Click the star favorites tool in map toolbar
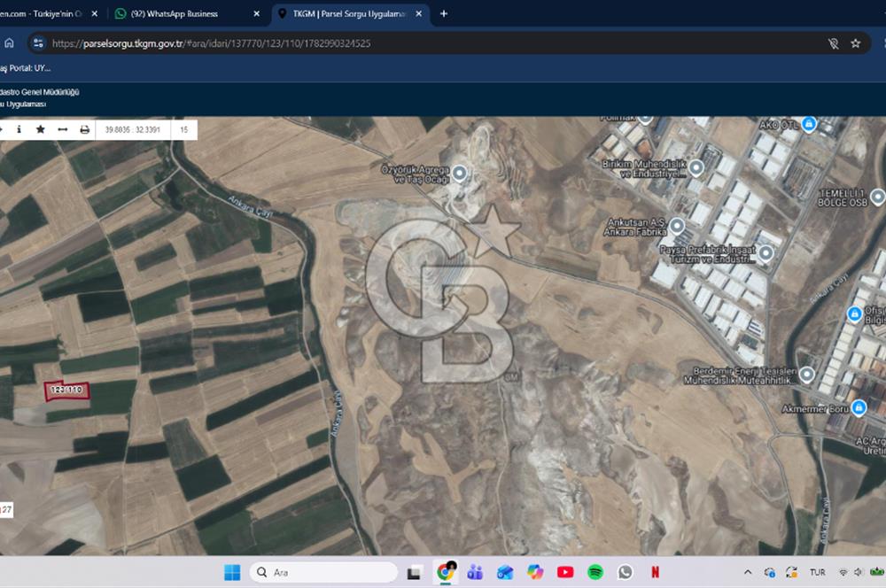 [41, 129]
